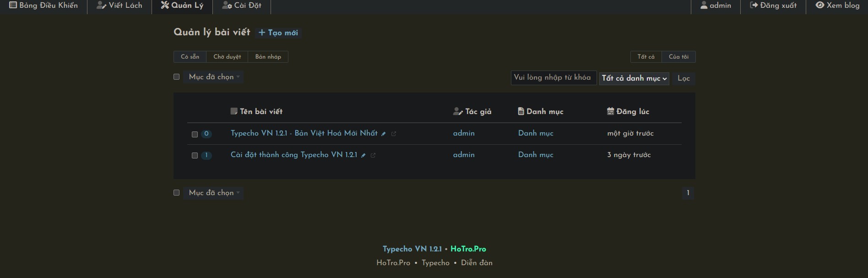Click '3 ngày trước' timestamp text
The width and height of the screenshot is (868, 278).
(x=629, y=155)
